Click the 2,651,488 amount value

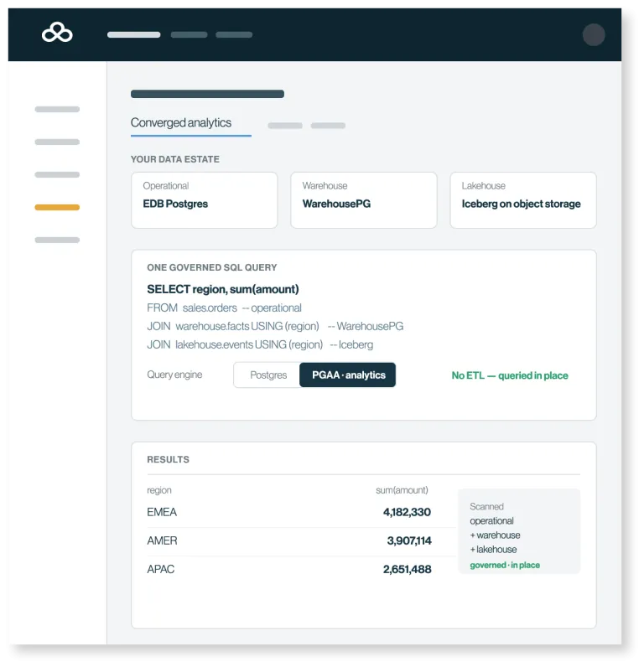point(407,569)
